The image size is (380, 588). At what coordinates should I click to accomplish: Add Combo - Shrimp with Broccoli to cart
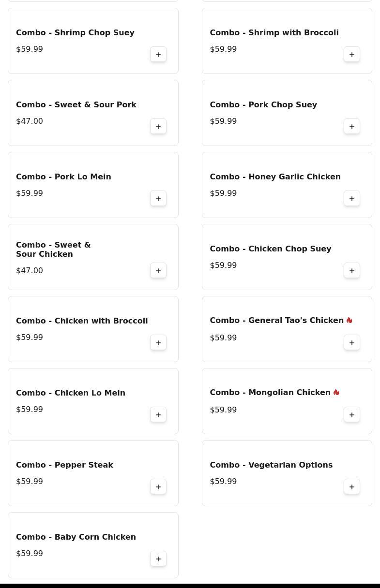(x=352, y=55)
